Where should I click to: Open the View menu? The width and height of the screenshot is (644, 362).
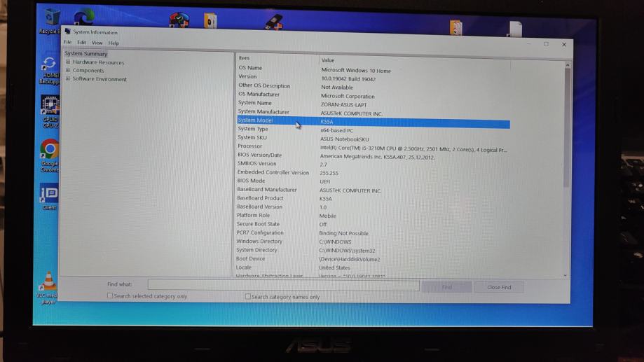click(x=97, y=43)
